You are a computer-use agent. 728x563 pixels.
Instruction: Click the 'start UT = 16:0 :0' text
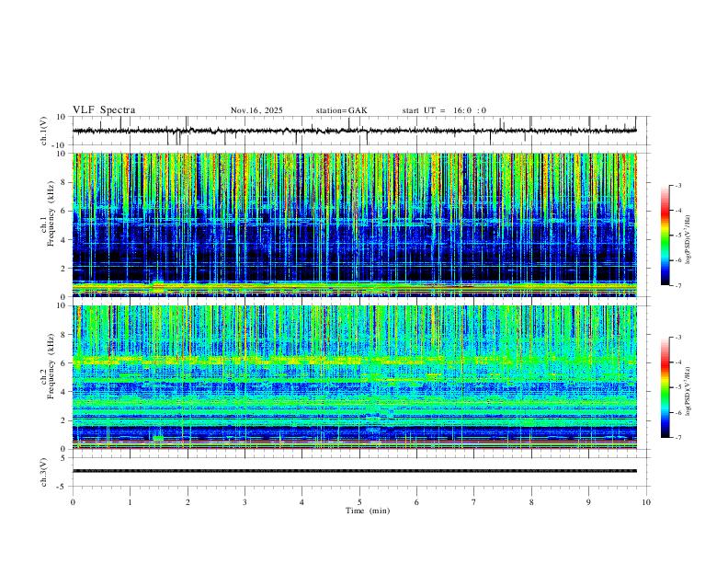tap(444, 110)
